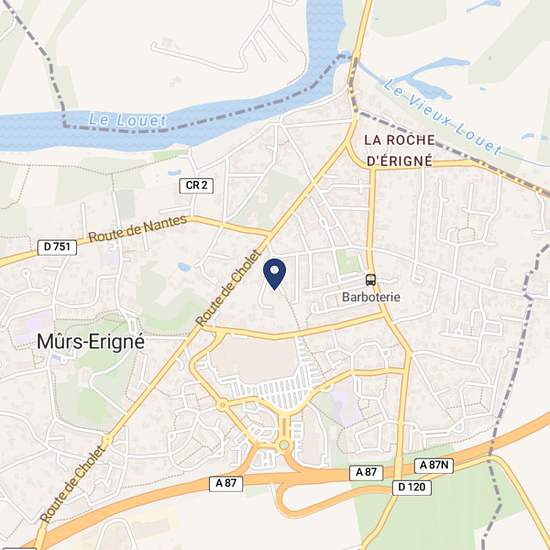Click the Barboterie bus stop icon

(x=370, y=280)
